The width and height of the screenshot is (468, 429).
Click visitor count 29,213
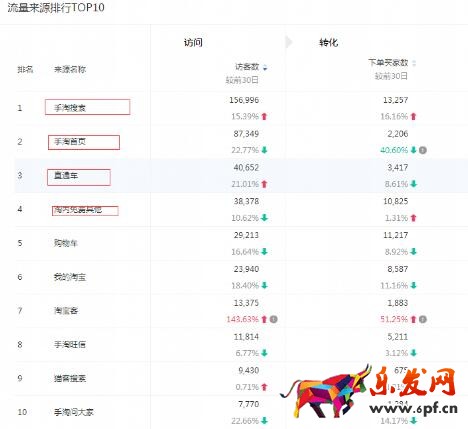tap(246, 235)
